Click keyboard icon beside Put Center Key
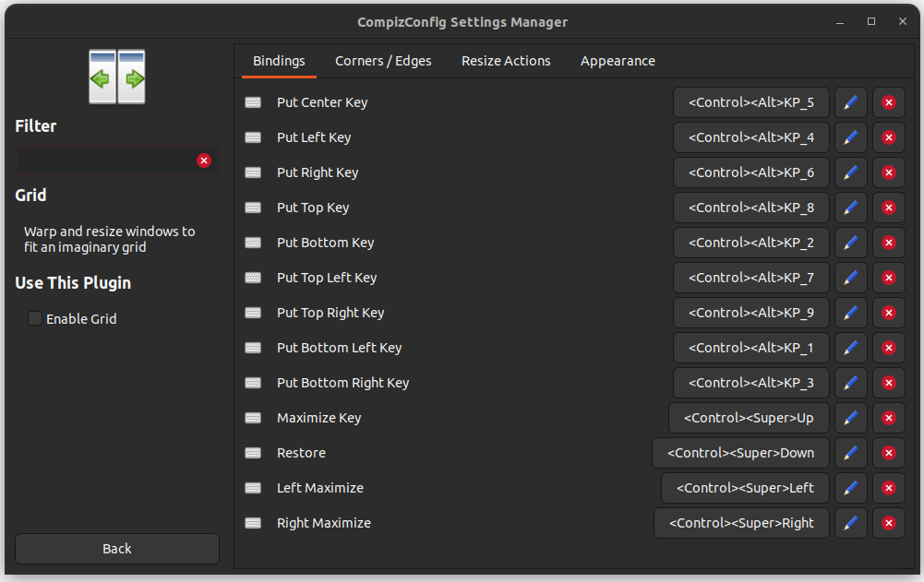This screenshot has height=582, width=924. point(253,102)
